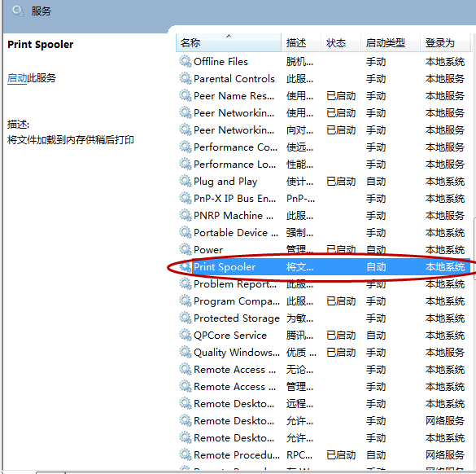476x474 pixels.
Task: Select the Remote Procedu... service row
Action: [323, 454]
